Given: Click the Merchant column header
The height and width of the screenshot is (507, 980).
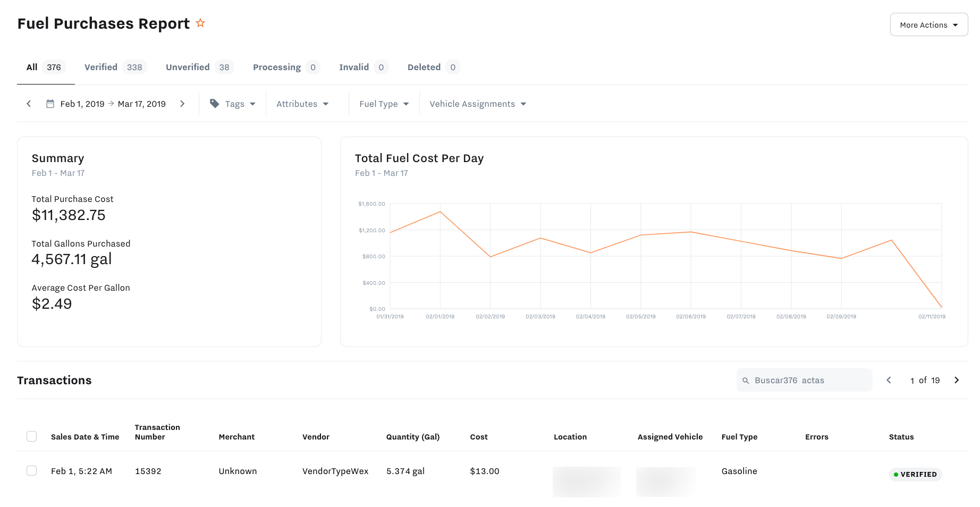Looking at the screenshot, I should pyautogui.click(x=236, y=437).
